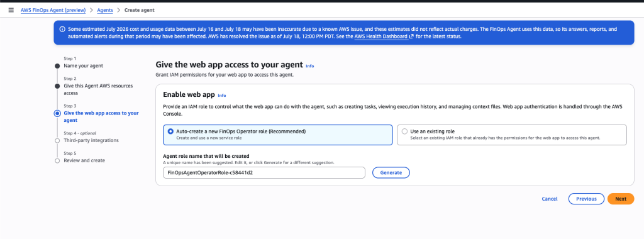The width and height of the screenshot is (644, 239).
Task: Open Info link beside Enable web app
Action: click(x=222, y=95)
